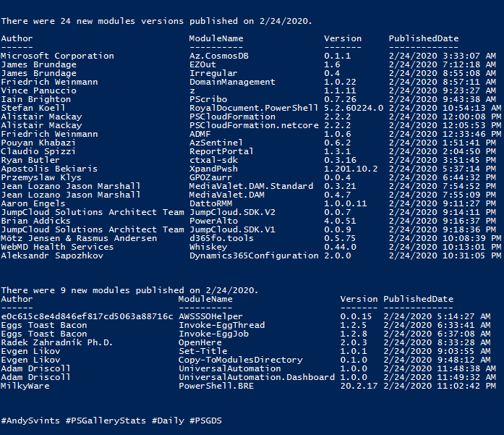Click the Az.CosmosDB module name
The height and width of the screenshot is (435, 504).
pyautogui.click(x=219, y=56)
